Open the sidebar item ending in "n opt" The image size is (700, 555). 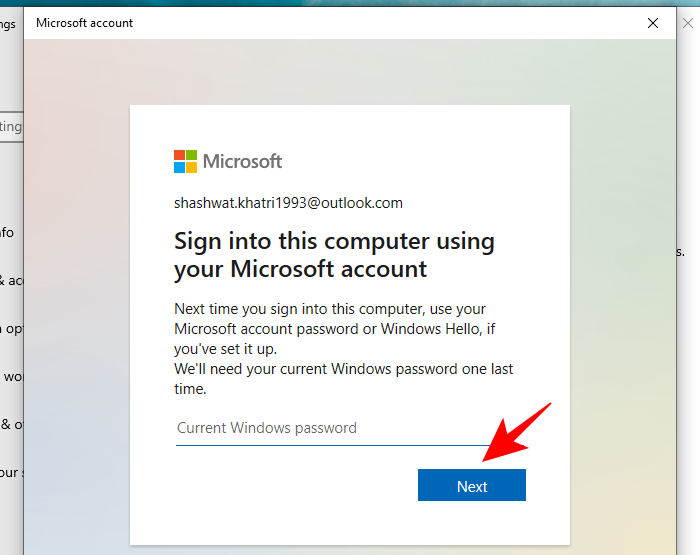pos(11,328)
